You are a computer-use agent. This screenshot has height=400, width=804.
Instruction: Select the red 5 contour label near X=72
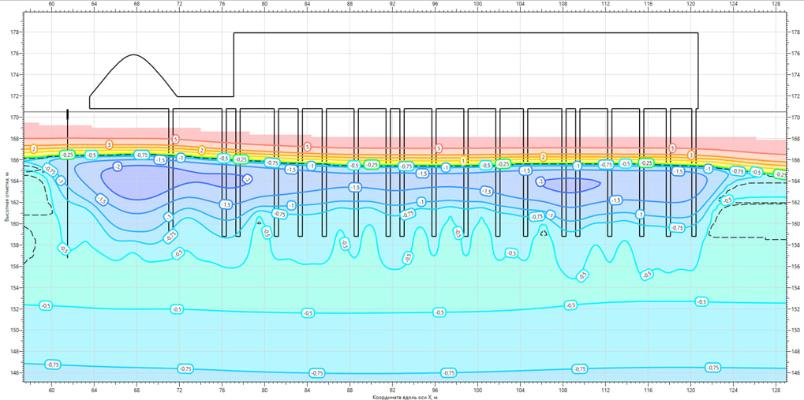[174, 139]
